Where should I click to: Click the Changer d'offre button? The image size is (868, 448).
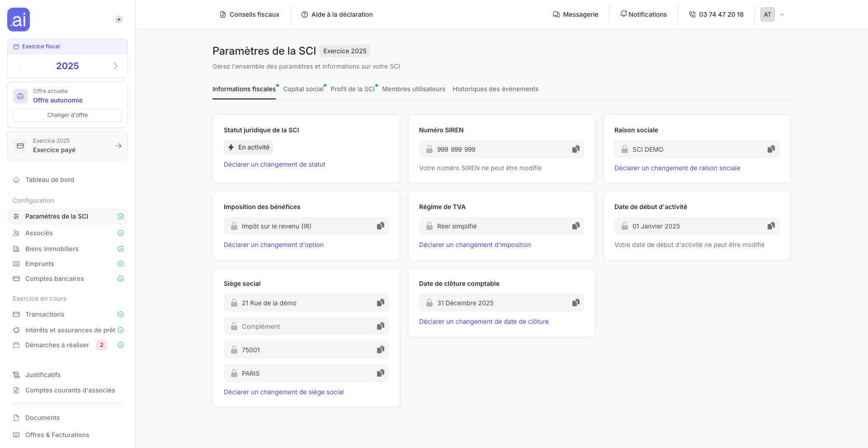67,115
